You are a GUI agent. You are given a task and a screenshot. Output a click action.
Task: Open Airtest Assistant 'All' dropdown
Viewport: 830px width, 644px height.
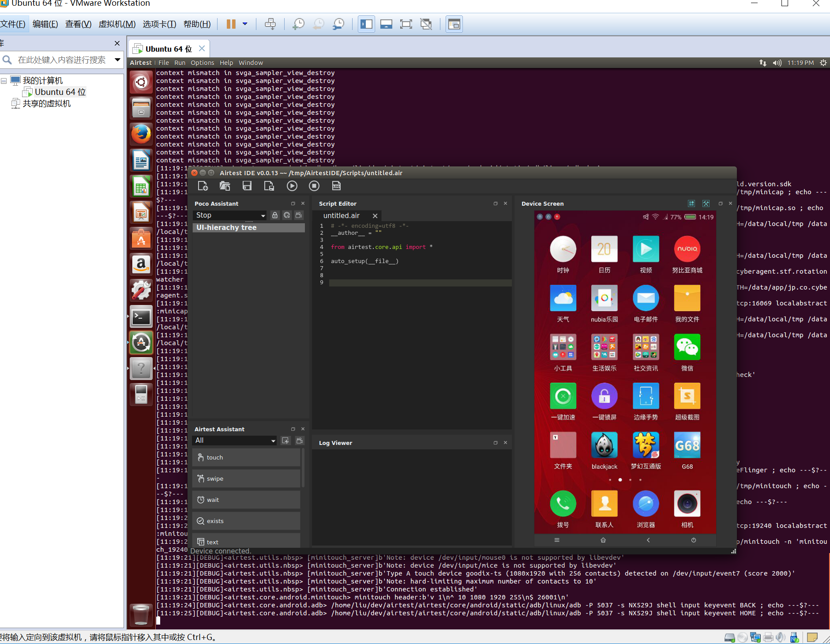click(x=235, y=440)
